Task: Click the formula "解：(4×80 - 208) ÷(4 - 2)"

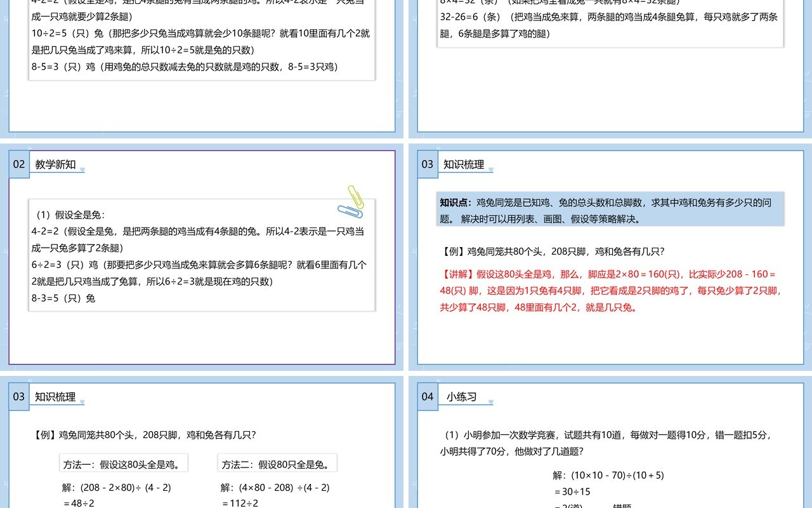Action: (x=275, y=488)
